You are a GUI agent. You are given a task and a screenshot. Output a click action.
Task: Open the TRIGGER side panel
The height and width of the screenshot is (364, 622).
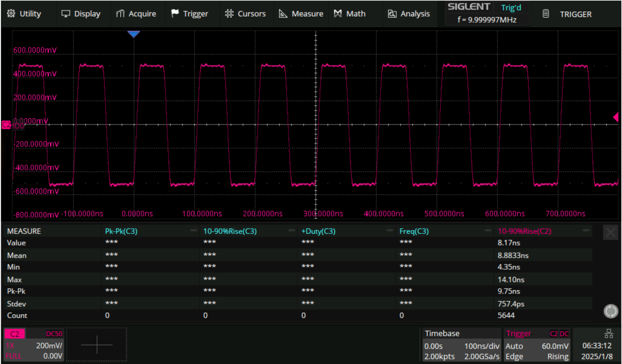[576, 14]
